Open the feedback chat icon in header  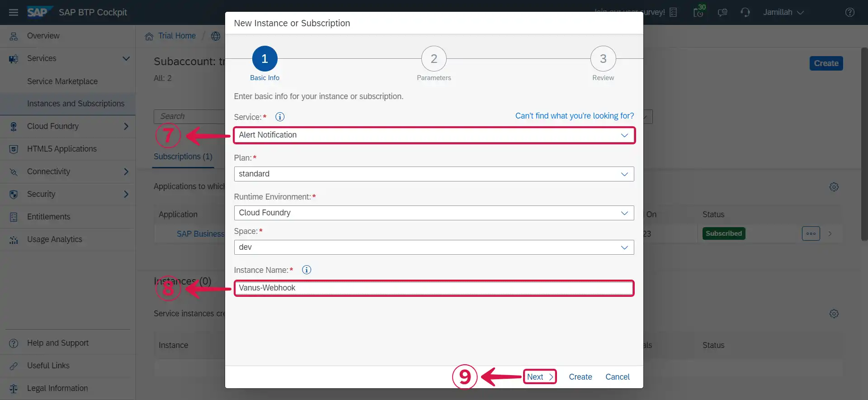[x=722, y=12]
